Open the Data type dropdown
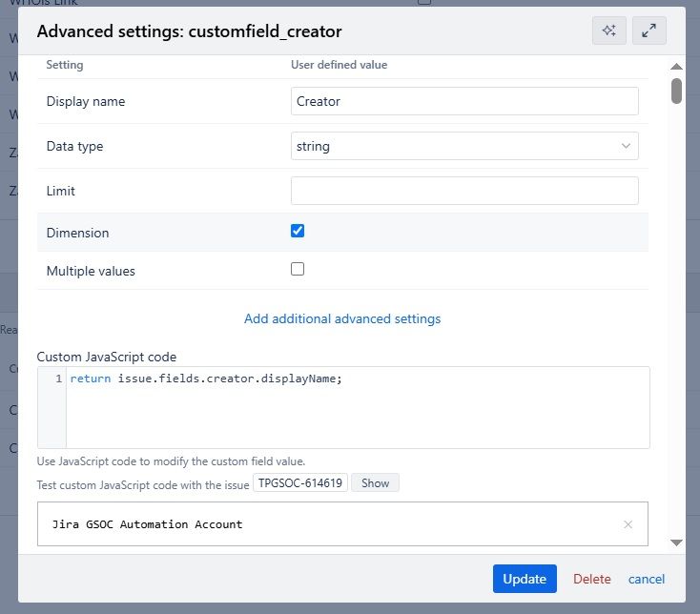This screenshot has width=700, height=614. [x=464, y=146]
